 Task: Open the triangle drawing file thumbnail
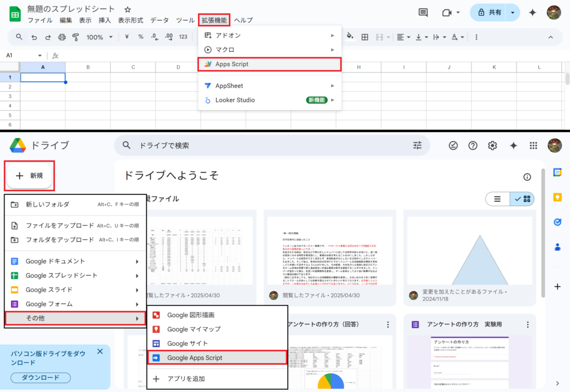(470, 251)
